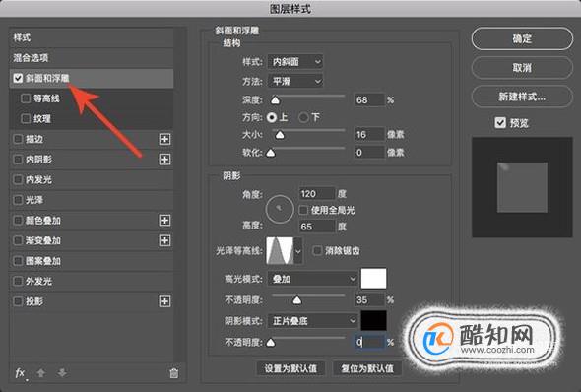Viewport: 581px width, 392px height.
Task: Click the move effect down arrow
Action: [x=62, y=373]
